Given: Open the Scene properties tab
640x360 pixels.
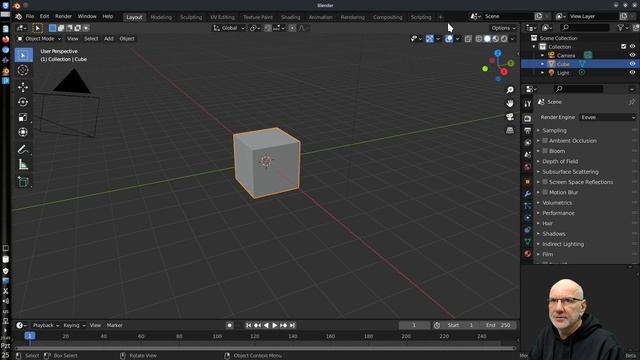Looking at the screenshot, I should pos(527,155).
